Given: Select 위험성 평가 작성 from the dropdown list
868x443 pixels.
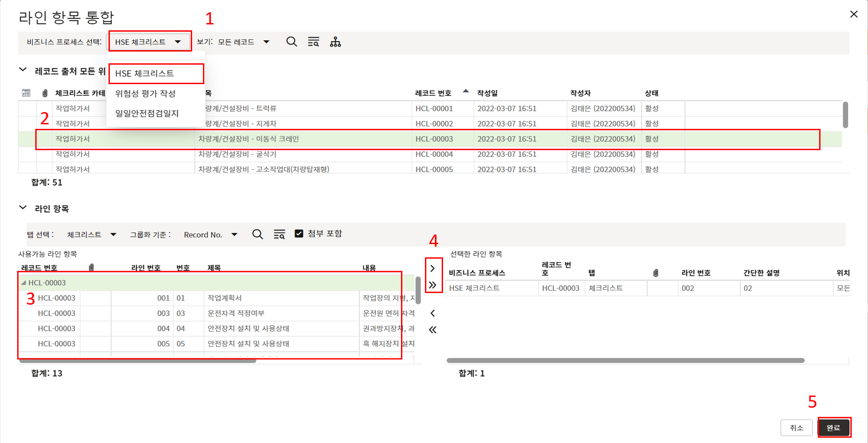Looking at the screenshot, I should tap(145, 94).
